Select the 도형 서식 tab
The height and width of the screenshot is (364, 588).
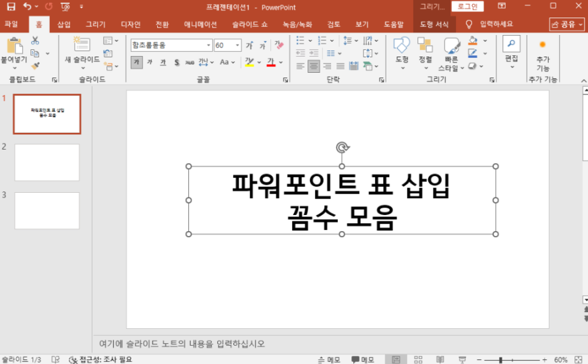click(x=434, y=24)
